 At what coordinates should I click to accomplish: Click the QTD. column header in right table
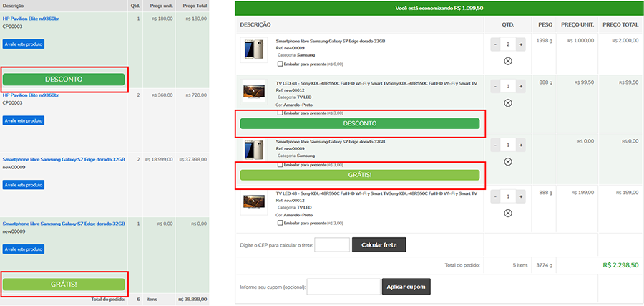(508, 24)
